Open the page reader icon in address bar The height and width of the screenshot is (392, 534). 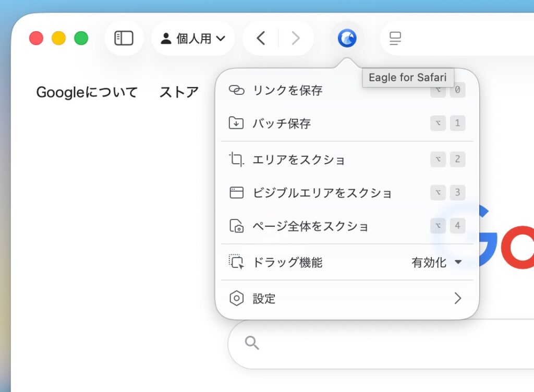396,38
